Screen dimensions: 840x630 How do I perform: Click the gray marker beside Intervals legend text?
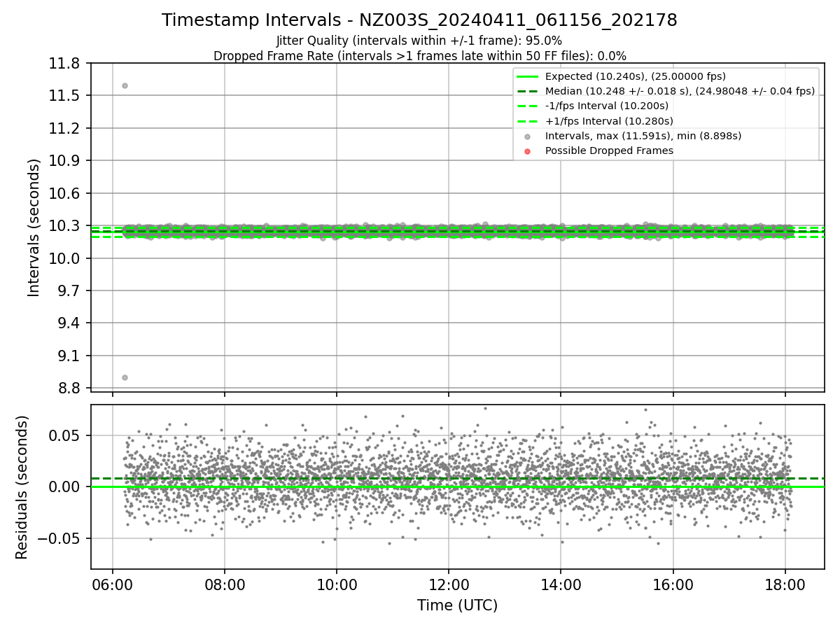coord(528,136)
